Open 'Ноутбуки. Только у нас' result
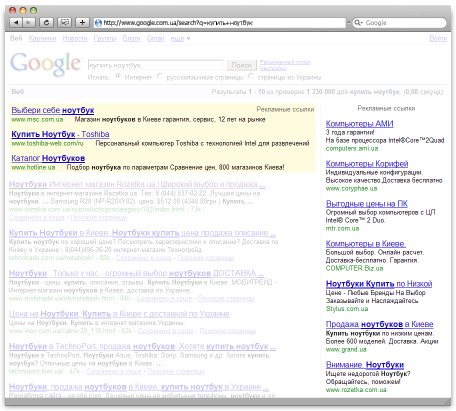 pyautogui.click(x=136, y=273)
